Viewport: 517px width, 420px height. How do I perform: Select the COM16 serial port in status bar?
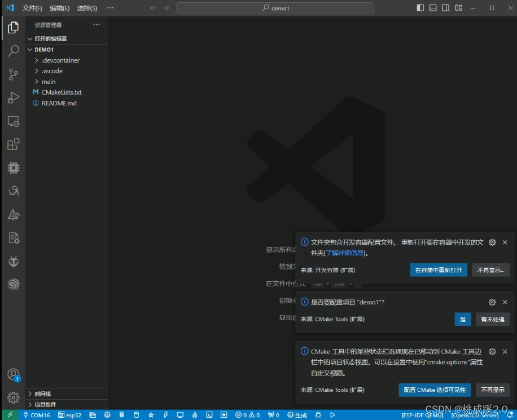pyautogui.click(x=37, y=415)
